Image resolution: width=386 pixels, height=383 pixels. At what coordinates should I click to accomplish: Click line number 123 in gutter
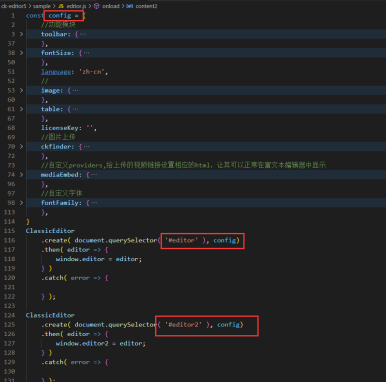coord(9,306)
